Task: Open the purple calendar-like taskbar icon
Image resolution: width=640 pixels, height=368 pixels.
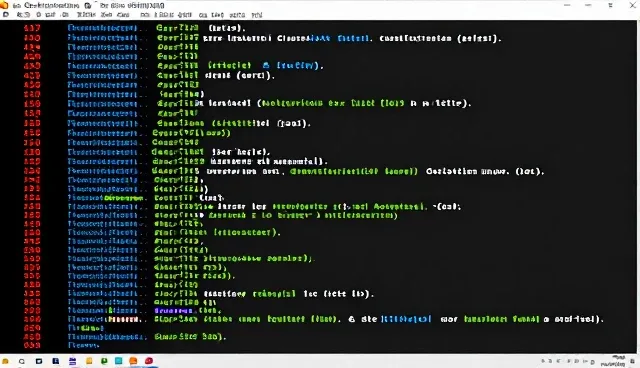Action: (x=73, y=361)
